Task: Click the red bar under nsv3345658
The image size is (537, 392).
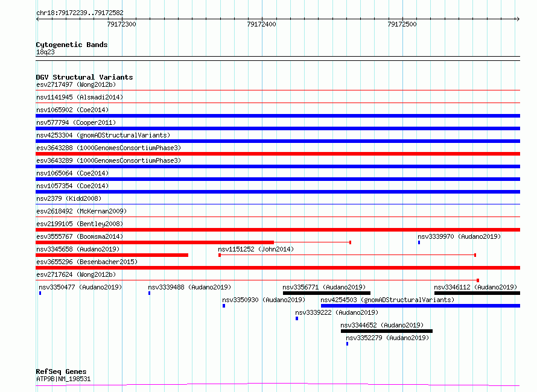Action: coord(112,255)
